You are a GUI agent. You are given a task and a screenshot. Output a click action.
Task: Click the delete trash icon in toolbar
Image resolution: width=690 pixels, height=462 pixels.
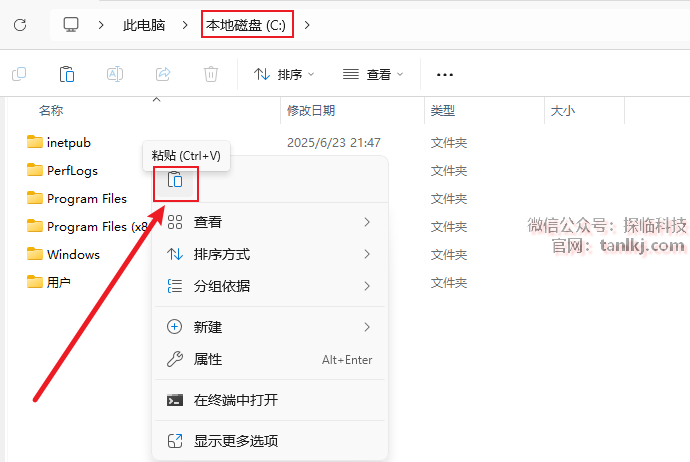click(x=211, y=74)
